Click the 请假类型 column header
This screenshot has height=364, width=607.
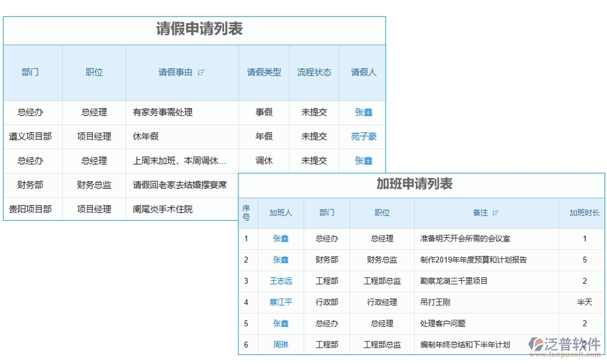coord(263,72)
